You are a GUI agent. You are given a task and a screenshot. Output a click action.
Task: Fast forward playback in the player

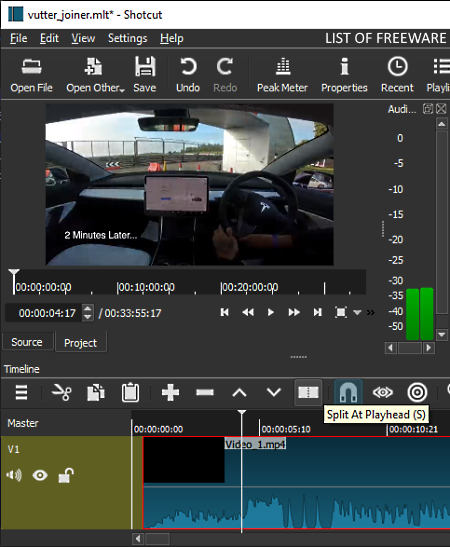pos(294,312)
